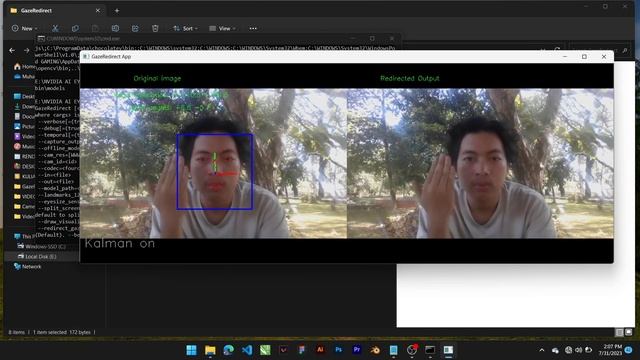Click the Rename icon in File Explorer toolbar
640x360 pixels.
click(115, 29)
